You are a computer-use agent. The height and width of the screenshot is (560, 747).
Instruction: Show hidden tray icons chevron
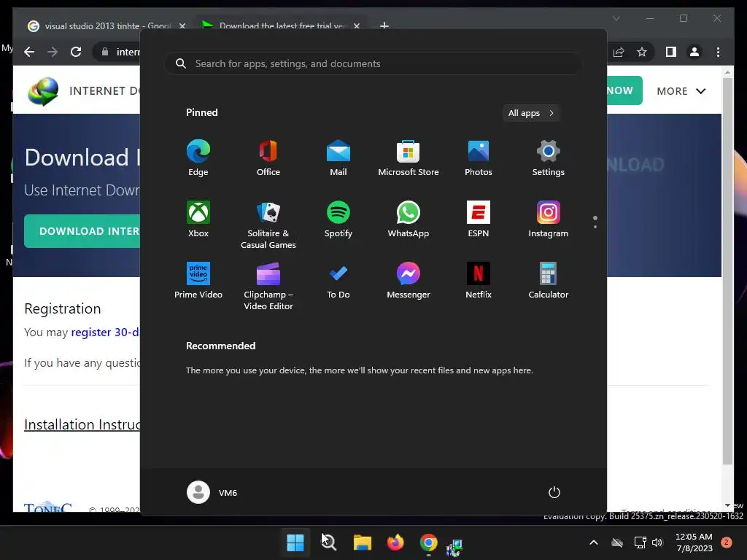coord(594,542)
